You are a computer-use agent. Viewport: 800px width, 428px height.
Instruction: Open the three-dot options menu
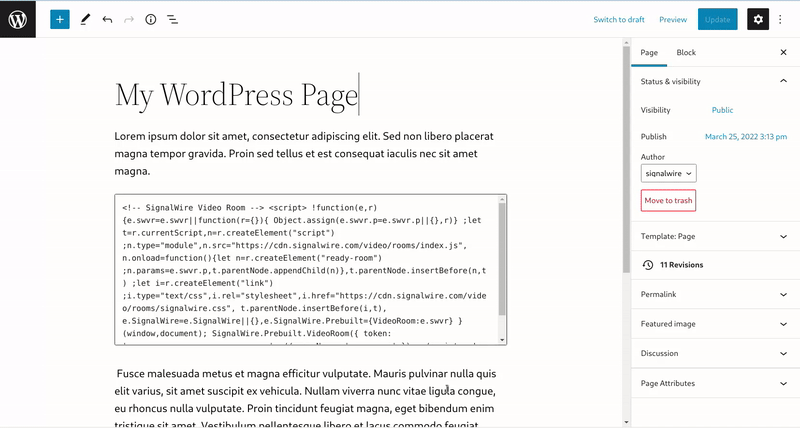(783, 19)
